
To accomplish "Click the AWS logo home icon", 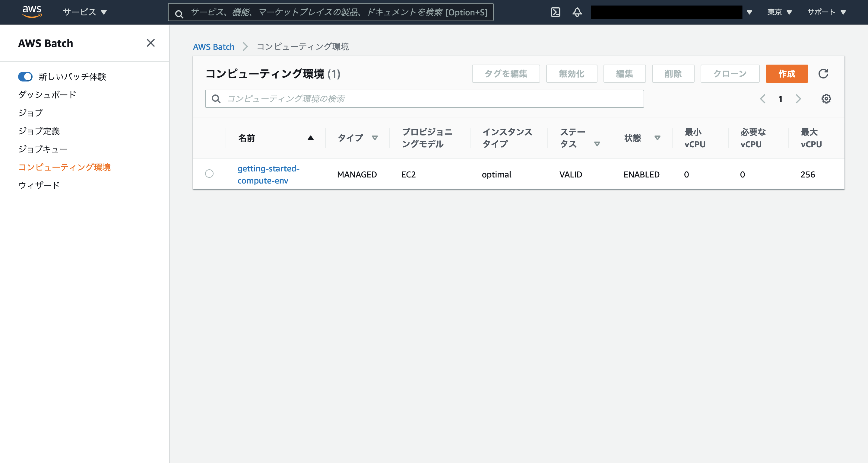I will pyautogui.click(x=32, y=12).
